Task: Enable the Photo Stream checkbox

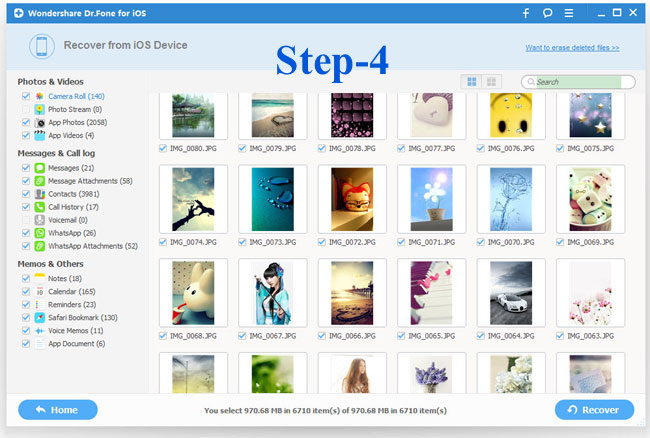Action: tap(25, 109)
